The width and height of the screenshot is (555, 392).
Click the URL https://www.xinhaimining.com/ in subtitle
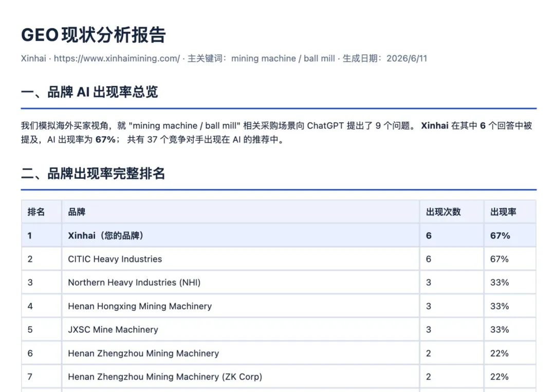[117, 59]
